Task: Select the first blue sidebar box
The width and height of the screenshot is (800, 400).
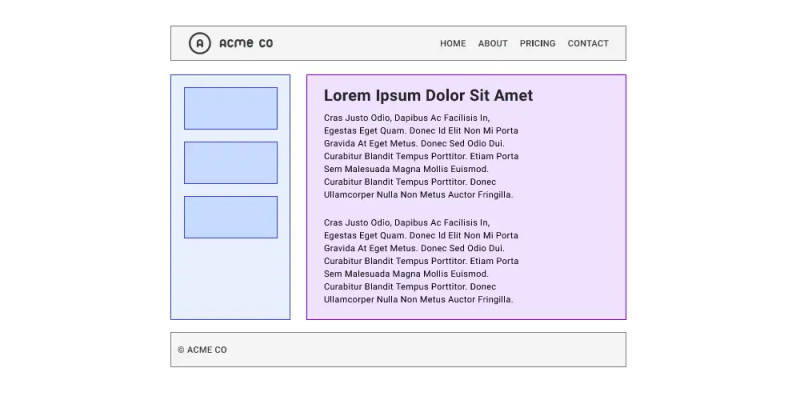Action: 231,108
